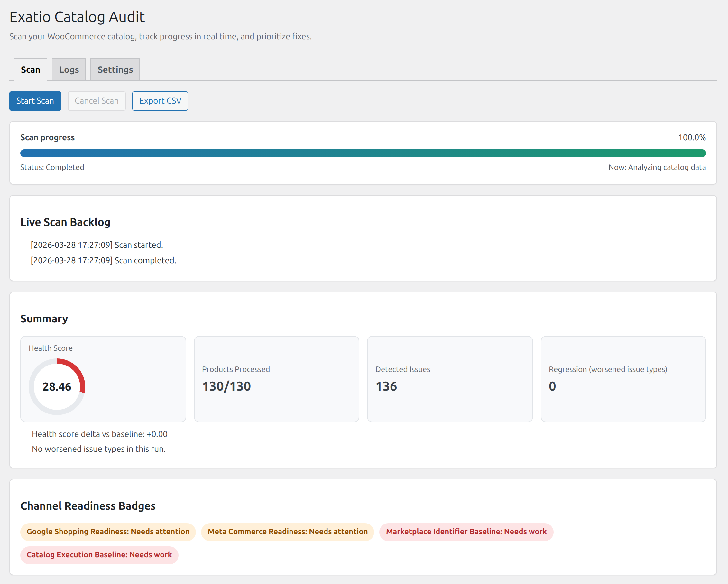Click the Regression worsened issue types card
This screenshot has height=584, width=728.
pos(623,379)
